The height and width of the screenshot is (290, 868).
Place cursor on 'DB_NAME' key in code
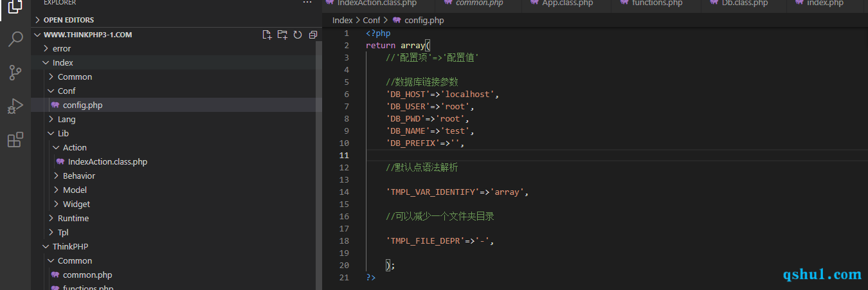[408, 131]
